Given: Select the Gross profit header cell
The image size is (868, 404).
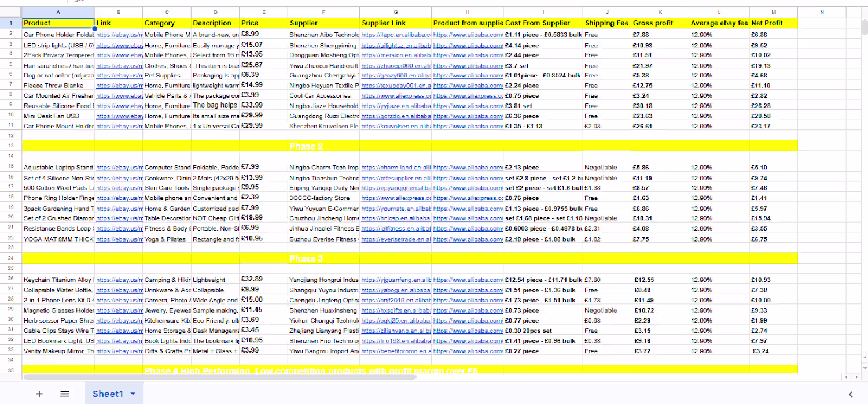Looking at the screenshot, I should (660, 23).
